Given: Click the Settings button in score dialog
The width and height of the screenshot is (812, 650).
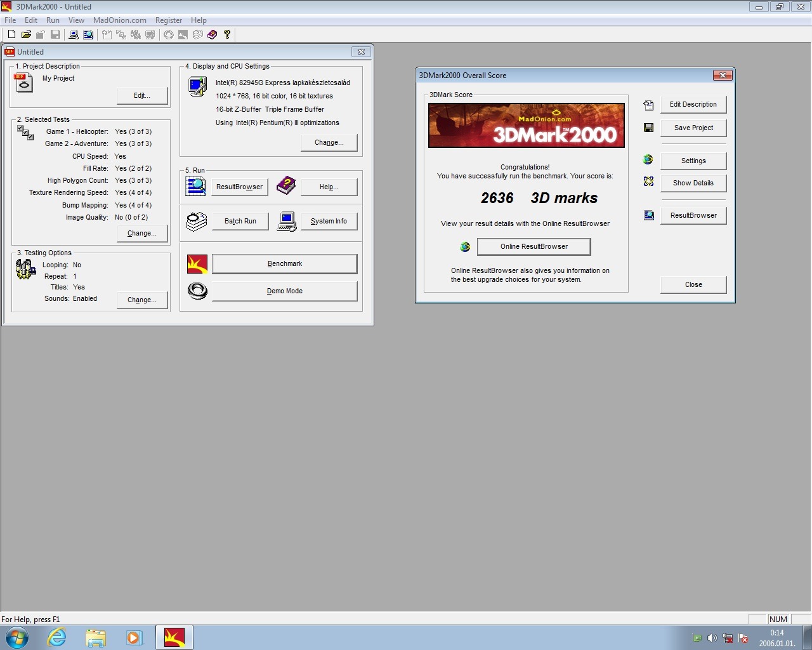Looking at the screenshot, I should click(693, 161).
